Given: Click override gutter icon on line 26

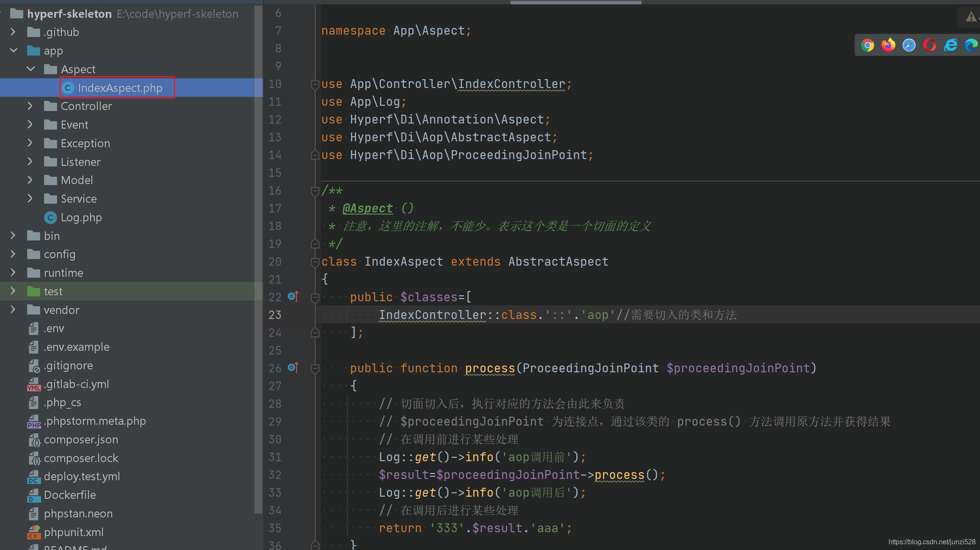Looking at the screenshot, I should tap(293, 368).
